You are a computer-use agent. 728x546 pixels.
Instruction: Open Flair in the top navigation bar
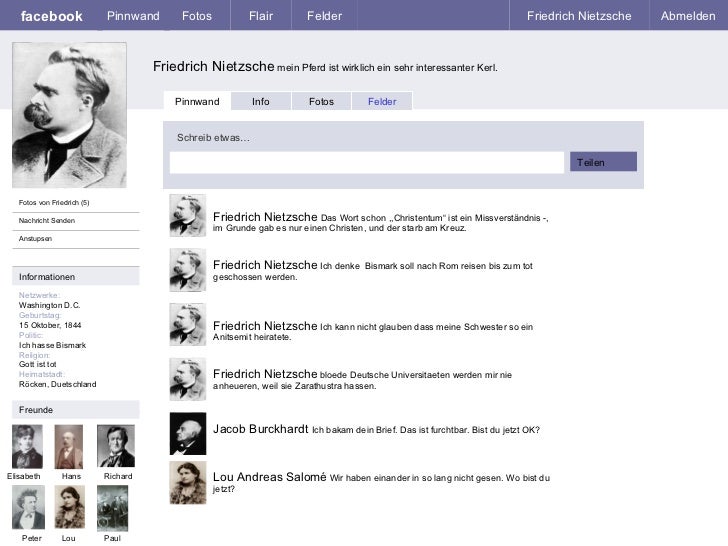click(261, 16)
